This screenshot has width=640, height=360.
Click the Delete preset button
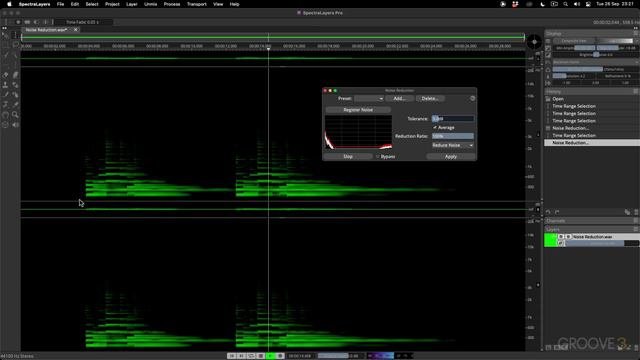coord(430,98)
